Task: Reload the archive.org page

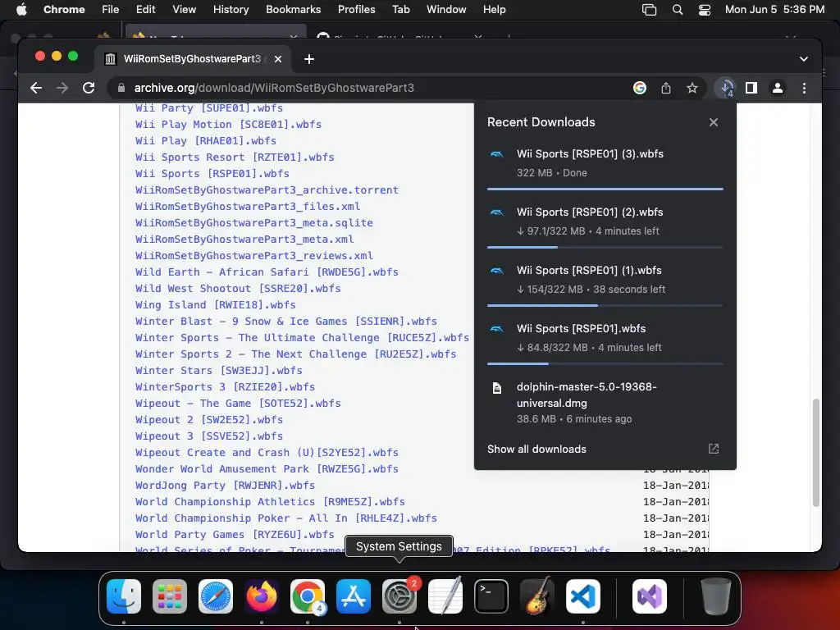Action: point(89,88)
